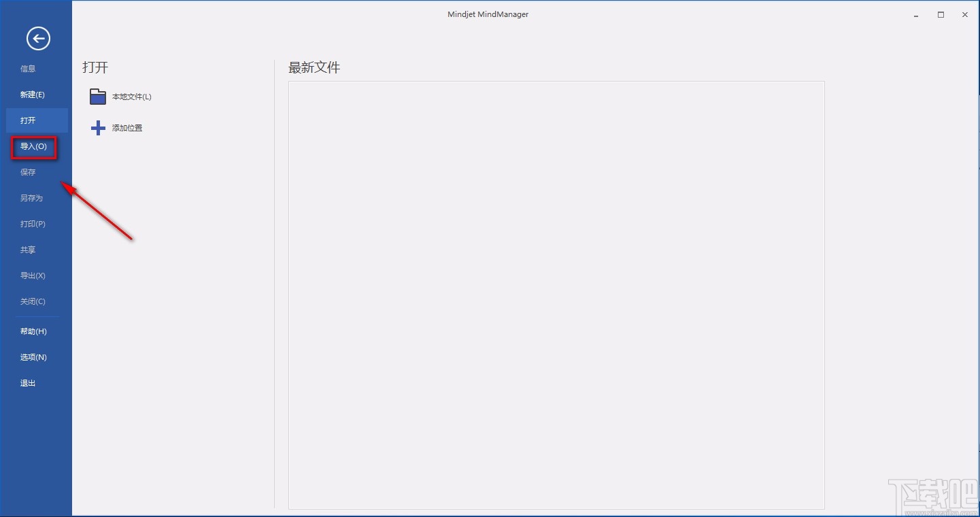Open 帮助(H) from the sidebar
Image resolution: width=980 pixels, height=517 pixels.
[x=33, y=331]
